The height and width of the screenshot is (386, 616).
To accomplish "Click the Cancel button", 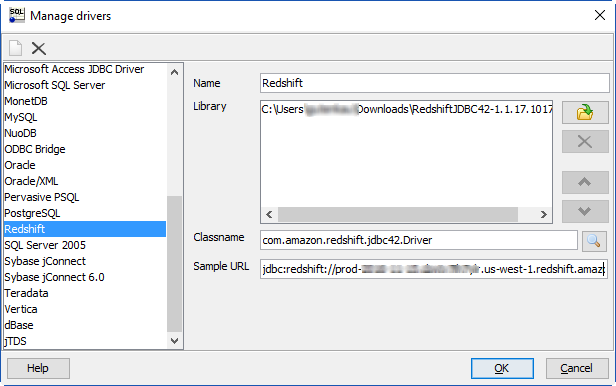I will point(577,368).
